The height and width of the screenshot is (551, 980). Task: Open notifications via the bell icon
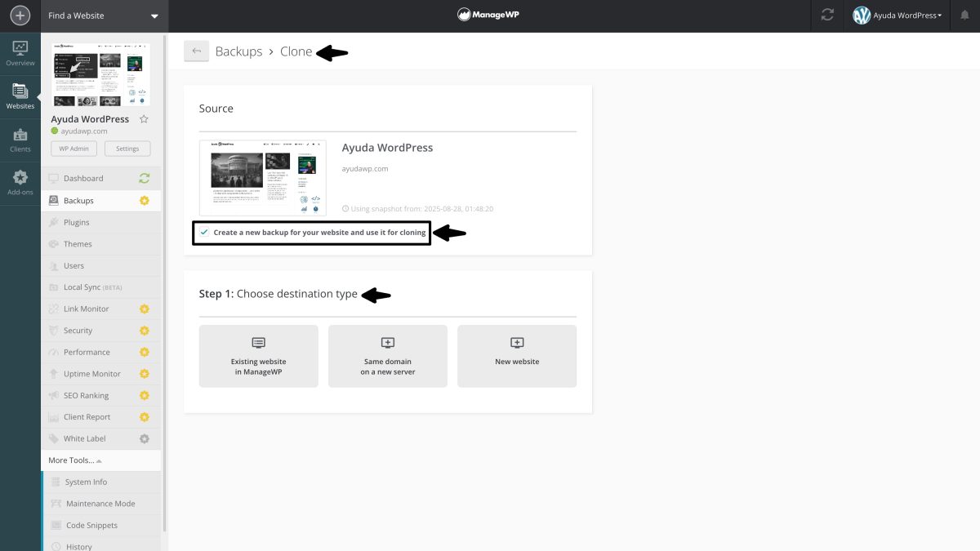tap(964, 15)
